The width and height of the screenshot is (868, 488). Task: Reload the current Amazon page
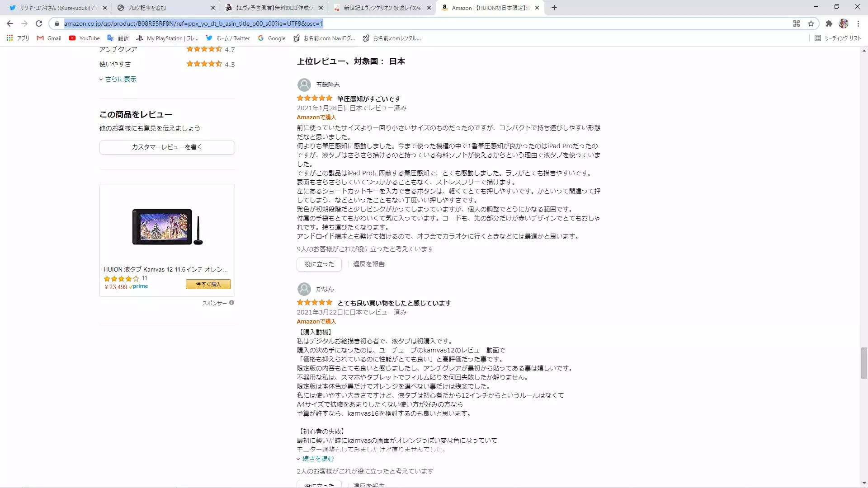(39, 23)
